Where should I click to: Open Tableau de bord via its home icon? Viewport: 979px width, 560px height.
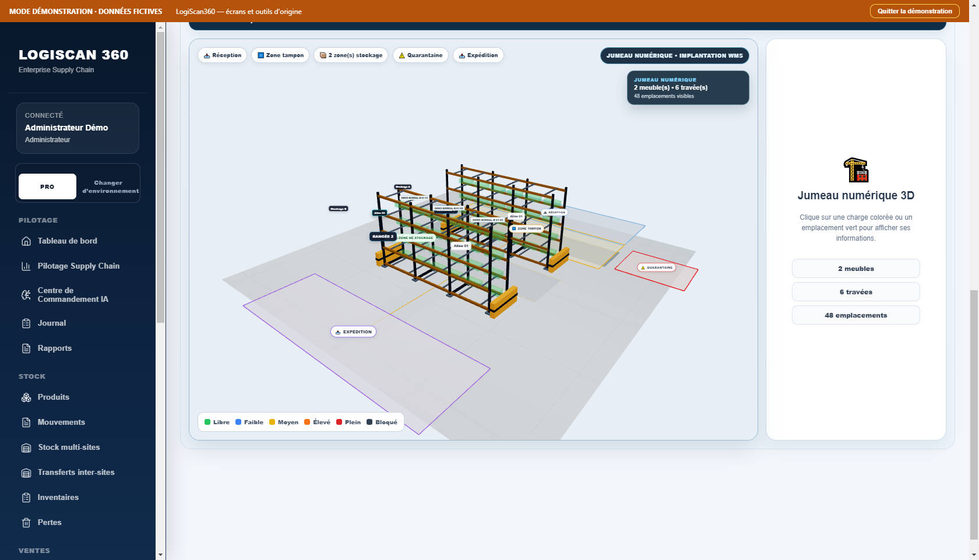(26, 241)
